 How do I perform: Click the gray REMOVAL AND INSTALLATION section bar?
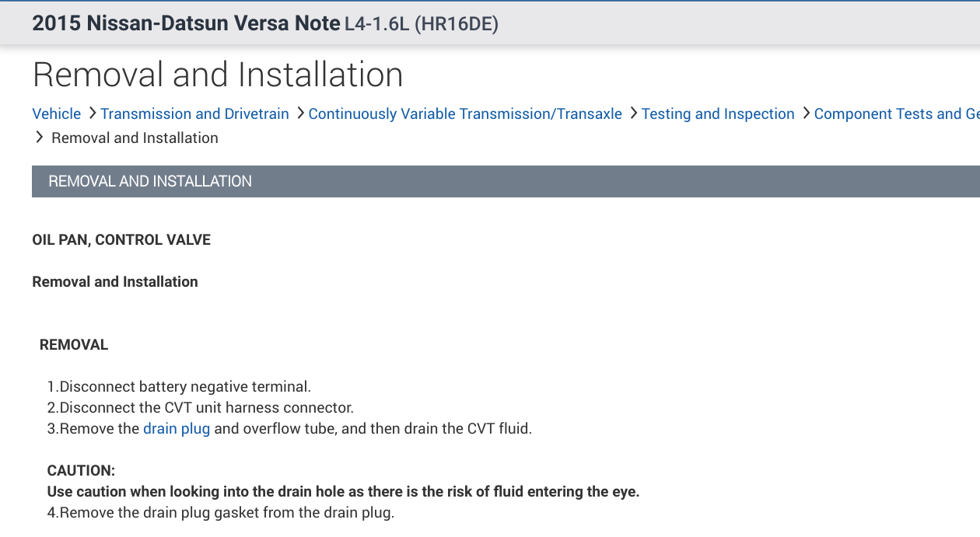(506, 181)
